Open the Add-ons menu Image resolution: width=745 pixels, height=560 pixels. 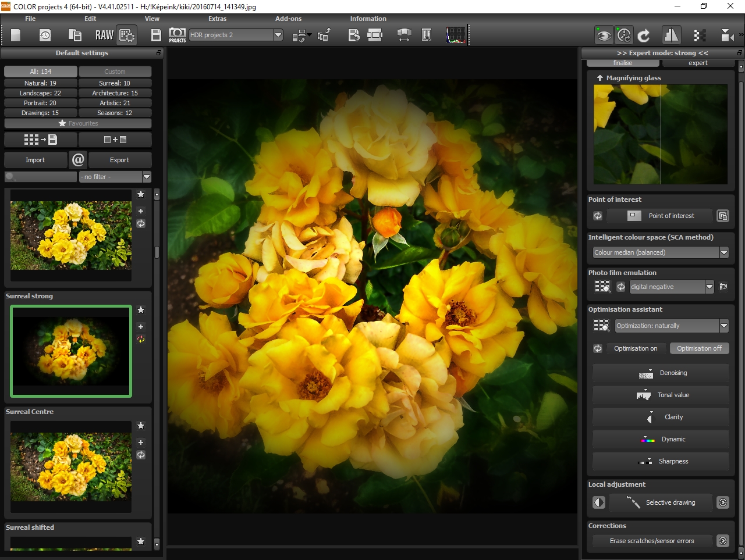pos(289,19)
